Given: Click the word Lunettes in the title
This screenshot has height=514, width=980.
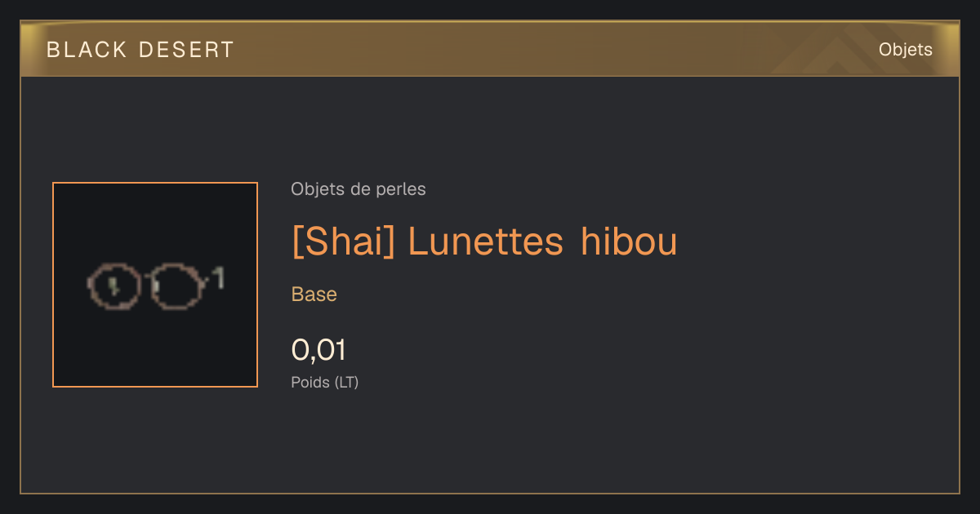Looking at the screenshot, I should pyautogui.click(x=485, y=241).
